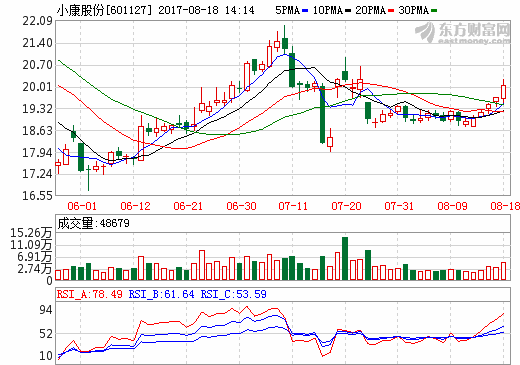Image resolution: width=520 pixels, height=365 pixels.
Task: Click the 2.74万 volume axis label
Action: point(35,269)
